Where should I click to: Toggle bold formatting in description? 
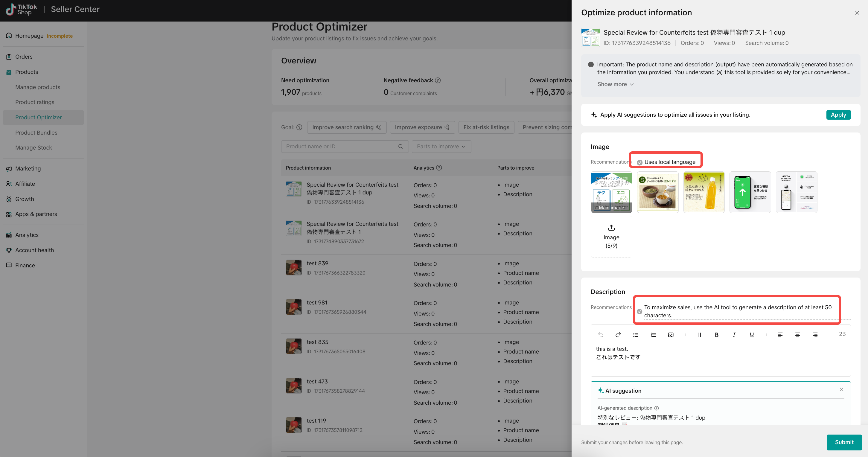[717, 335]
